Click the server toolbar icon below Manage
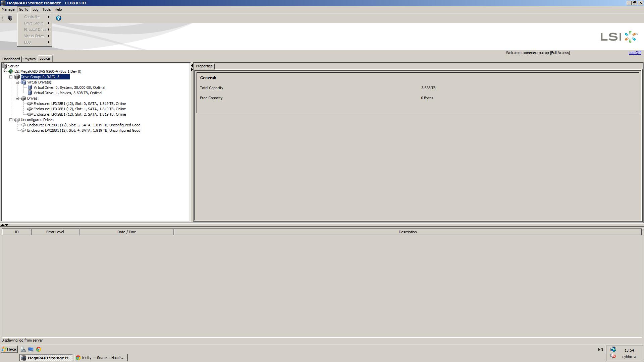Image resolution: width=644 pixels, height=362 pixels. 10,18
